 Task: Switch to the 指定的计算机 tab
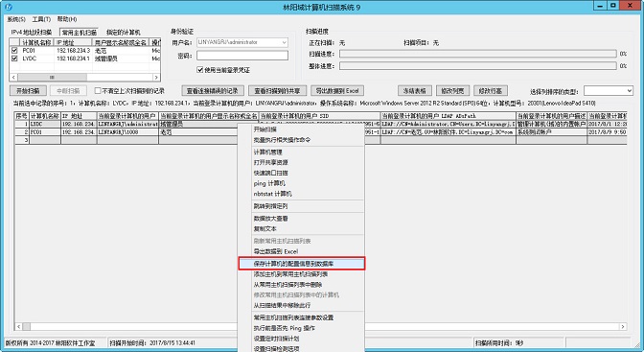(x=124, y=32)
